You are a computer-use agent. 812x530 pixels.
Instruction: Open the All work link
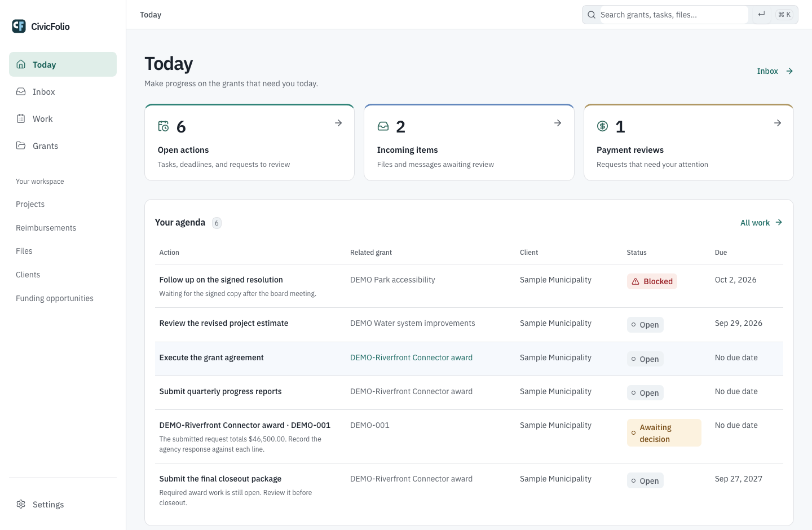pyautogui.click(x=761, y=223)
